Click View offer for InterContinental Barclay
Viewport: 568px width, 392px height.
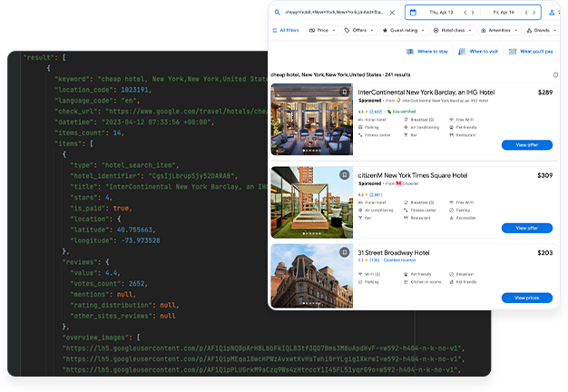click(526, 145)
